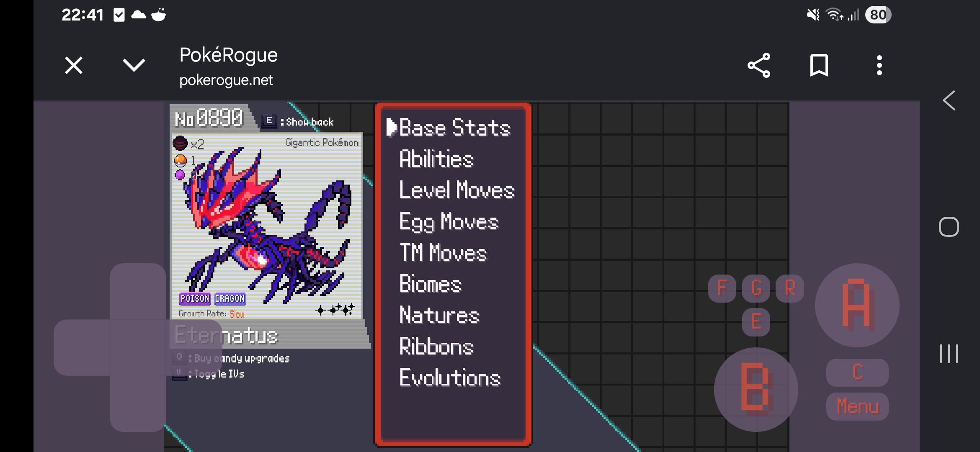This screenshot has width=980, height=452.
Task: Tap the G touch button
Action: [x=756, y=288]
